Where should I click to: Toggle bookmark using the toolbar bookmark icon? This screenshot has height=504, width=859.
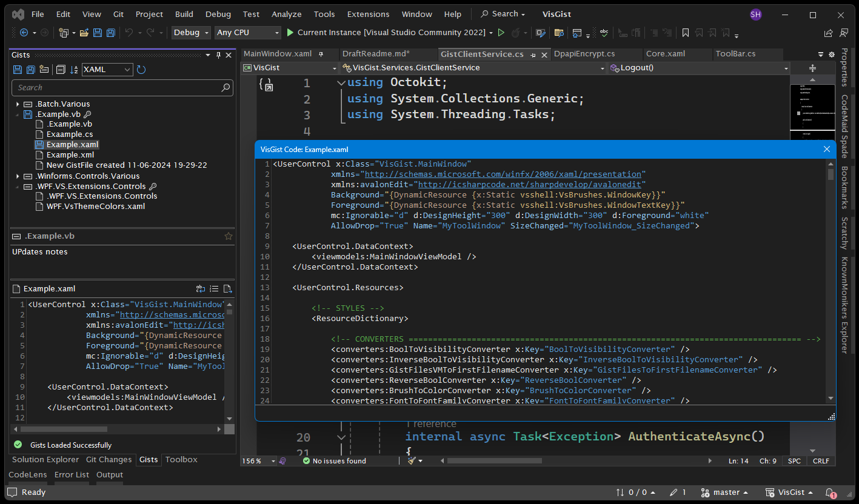tap(686, 33)
